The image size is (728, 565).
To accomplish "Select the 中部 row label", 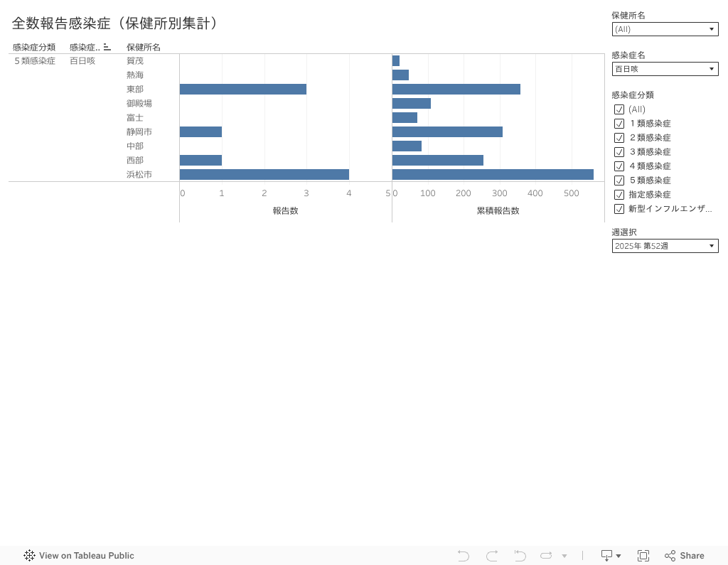I will point(135,146).
